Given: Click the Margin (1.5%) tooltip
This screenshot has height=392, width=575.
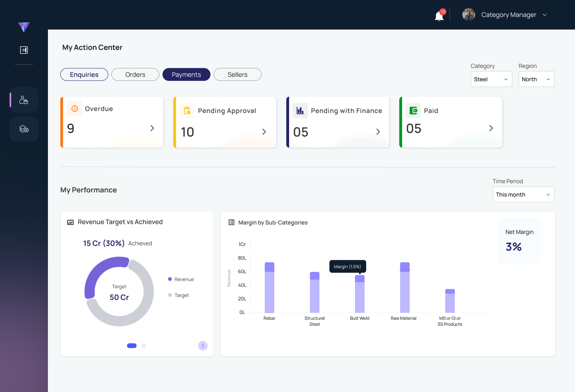Looking at the screenshot, I should coord(347,266).
